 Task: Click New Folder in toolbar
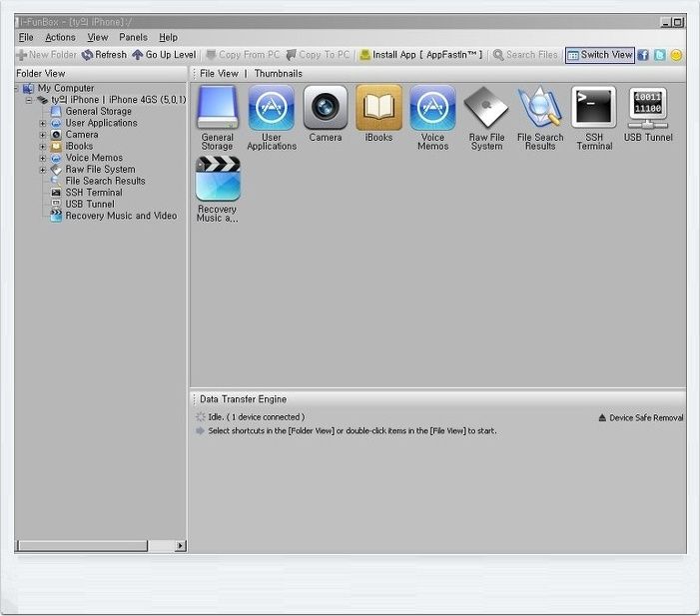(x=46, y=55)
